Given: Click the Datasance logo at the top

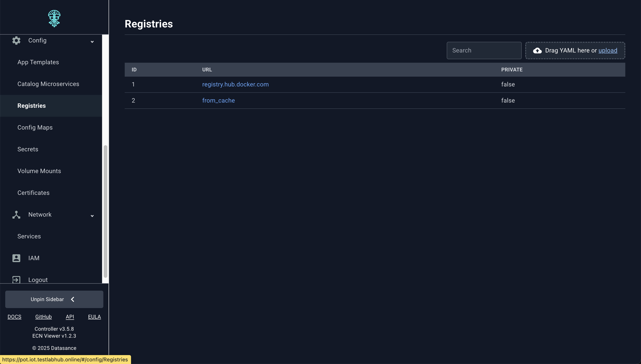Looking at the screenshot, I should (54, 18).
